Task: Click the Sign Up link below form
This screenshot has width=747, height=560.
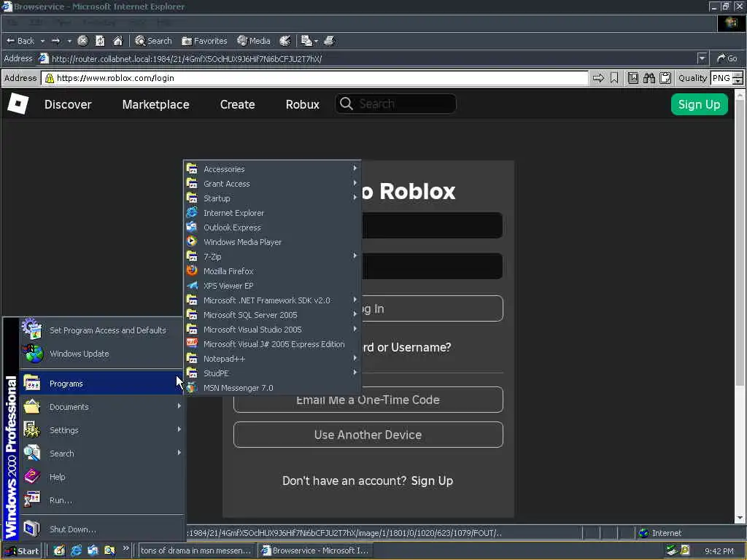Action: coord(432,481)
